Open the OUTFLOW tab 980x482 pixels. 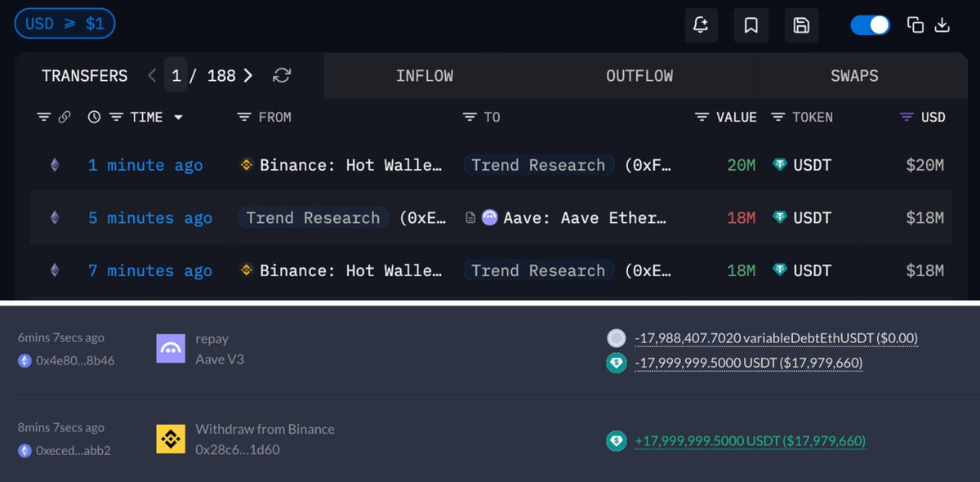point(639,76)
